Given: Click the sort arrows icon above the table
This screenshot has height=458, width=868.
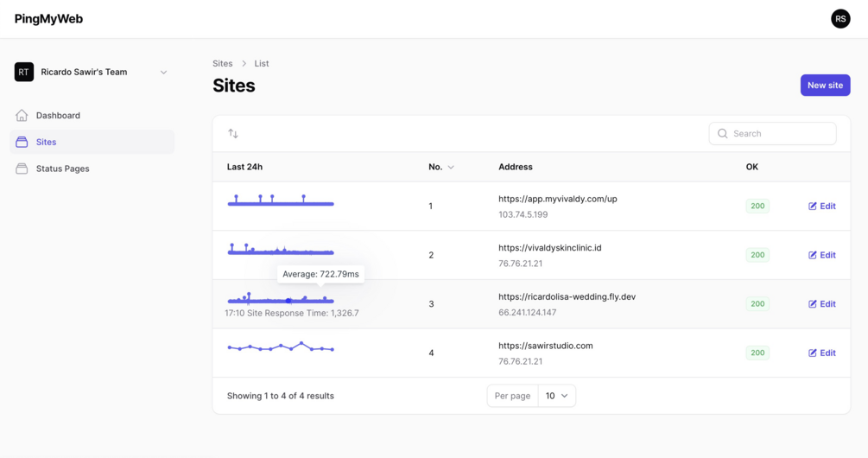Looking at the screenshot, I should point(233,133).
